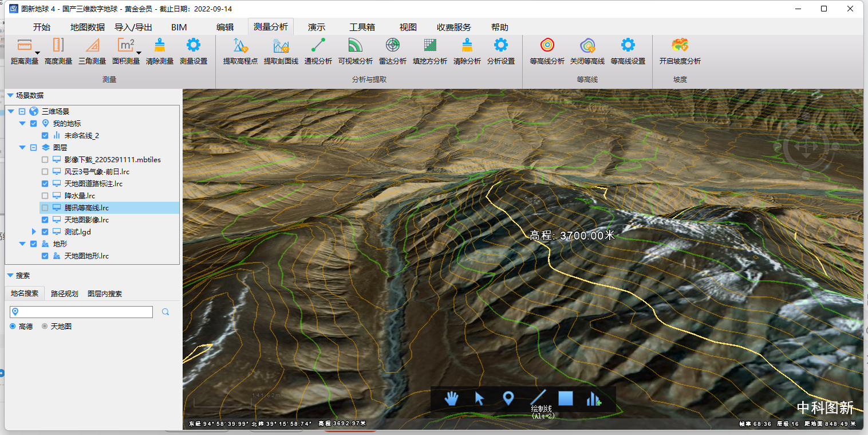
Task: Select the 面积测量 area measuring tool
Action: click(x=126, y=52)
